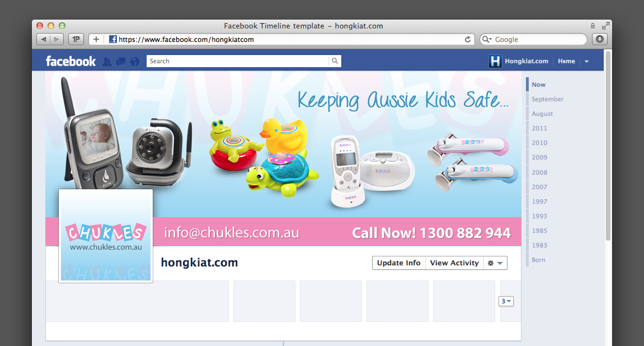
Task: Jump to Now on the timeline
Action: pos(538,85)
